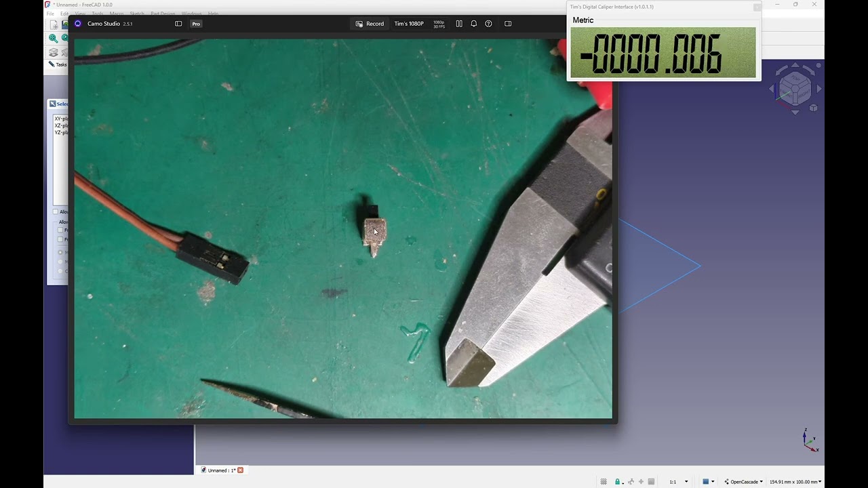Click the FreeCAD navigation cube
Viewport: 868px width, 488px height.
(x=794, y=88)
